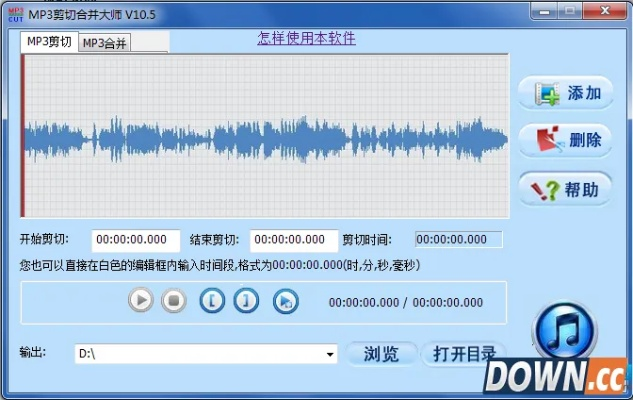
Task: Set cut end with right bracket icon
Action: point(248,300)
